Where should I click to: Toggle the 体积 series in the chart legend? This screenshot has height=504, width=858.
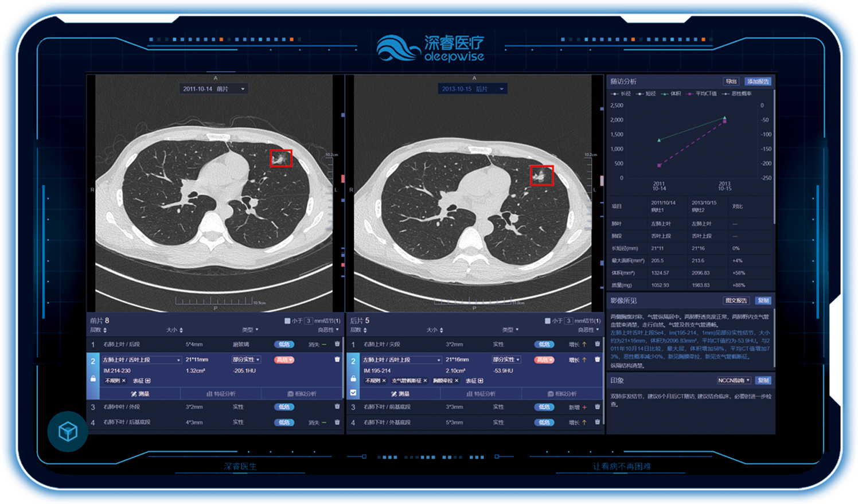pyautogui.click(x=671, y=93)
